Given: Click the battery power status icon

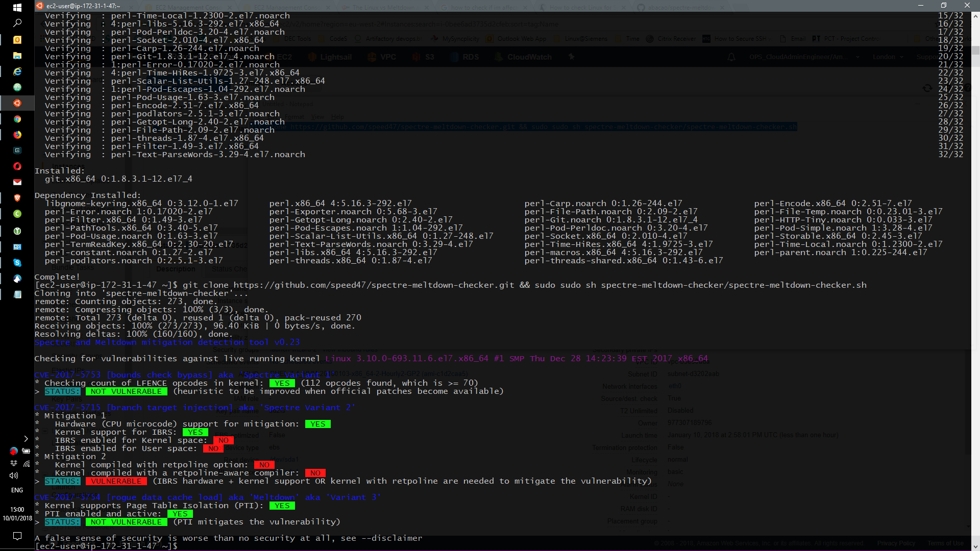Looking at the screenshot, I should pos(26,451).
